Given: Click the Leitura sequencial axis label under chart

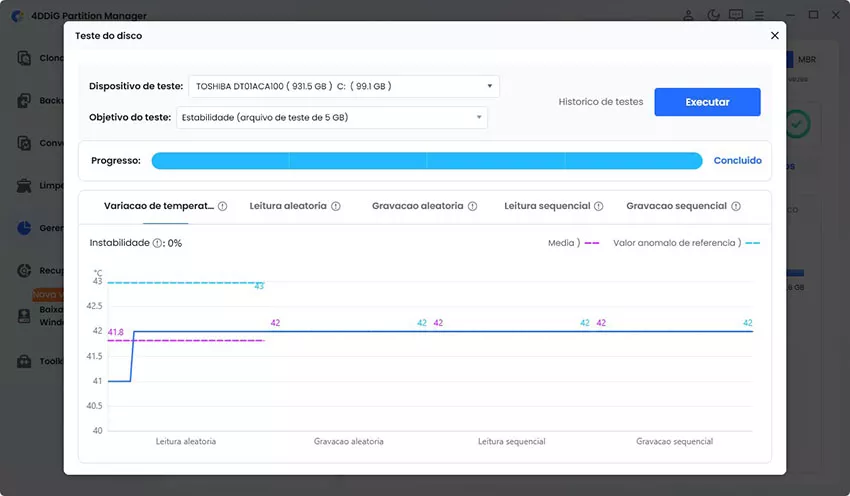Looking at the screenshot, I should pyautogui.click(x=511, y=442).
